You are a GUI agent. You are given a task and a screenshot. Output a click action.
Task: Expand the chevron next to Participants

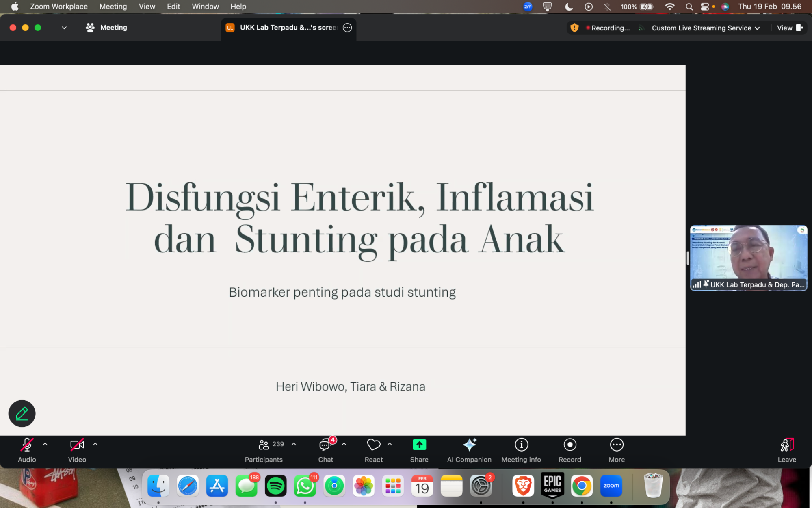pos(294,444)
